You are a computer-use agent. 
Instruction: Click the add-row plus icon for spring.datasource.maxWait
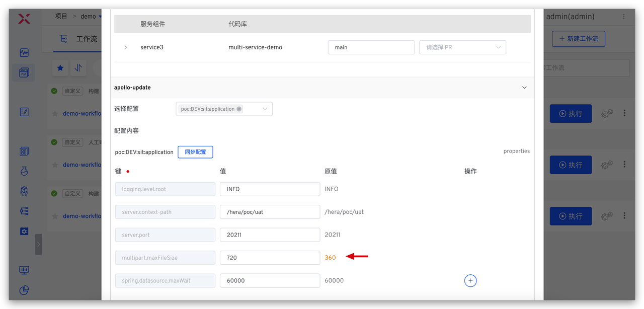470,281
